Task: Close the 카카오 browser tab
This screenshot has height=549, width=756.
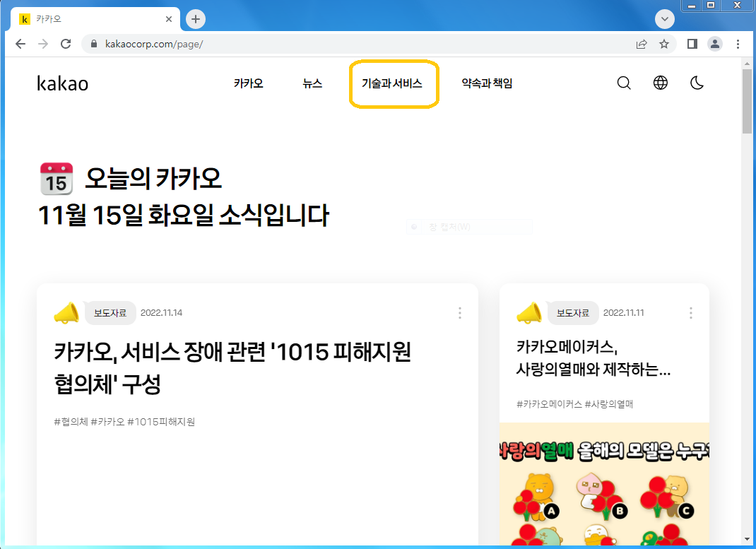Action: point(169,19)
